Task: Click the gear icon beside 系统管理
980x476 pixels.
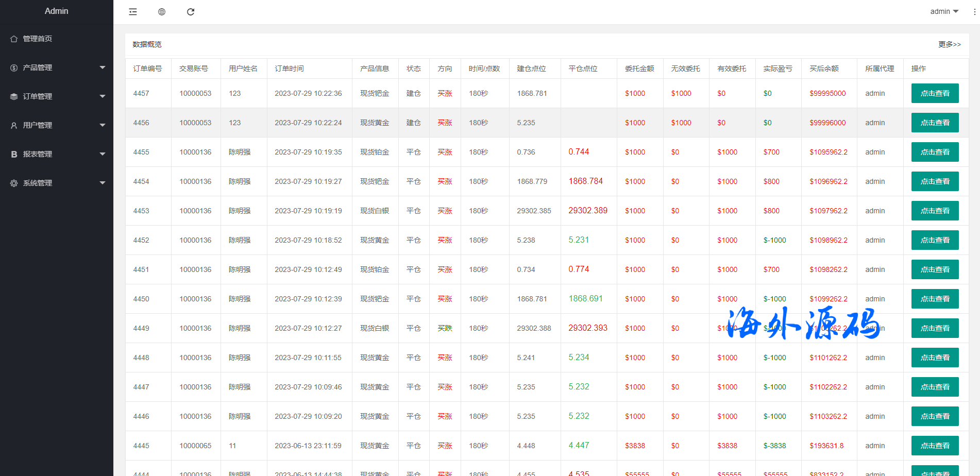Action: tap(14, 183)
